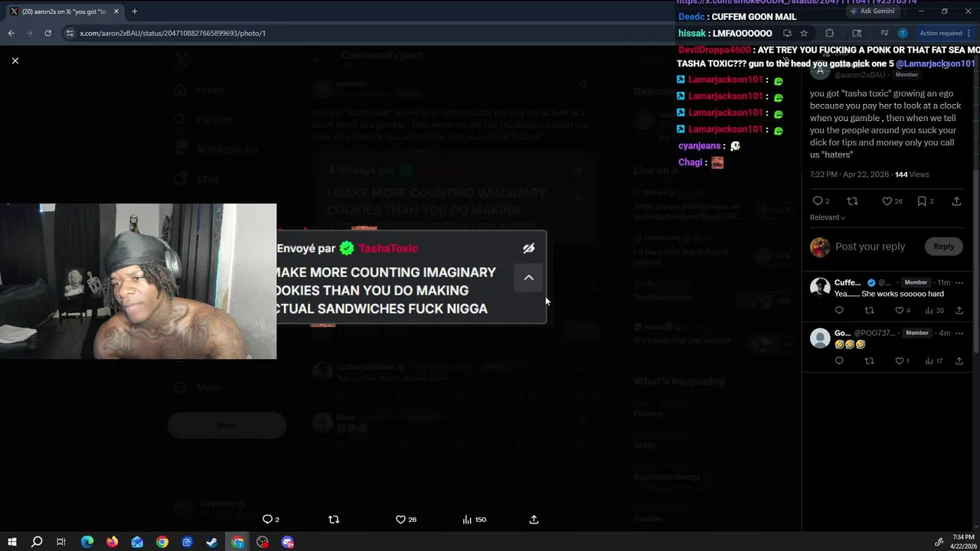Click the TashaToxic sender name

click(388, 248)
